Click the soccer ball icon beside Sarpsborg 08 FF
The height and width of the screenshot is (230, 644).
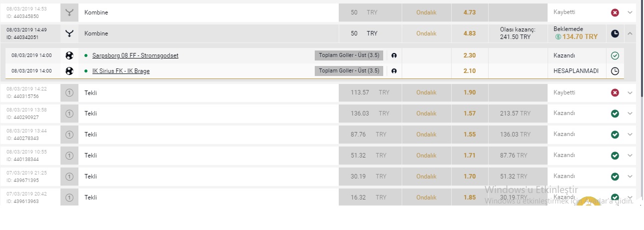click(x=69, y=55)
